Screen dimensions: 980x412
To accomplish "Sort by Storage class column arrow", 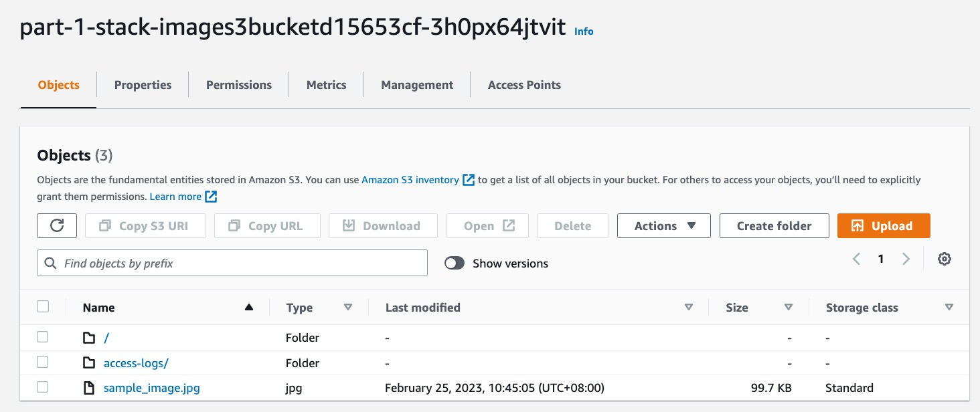I will 949,308.
